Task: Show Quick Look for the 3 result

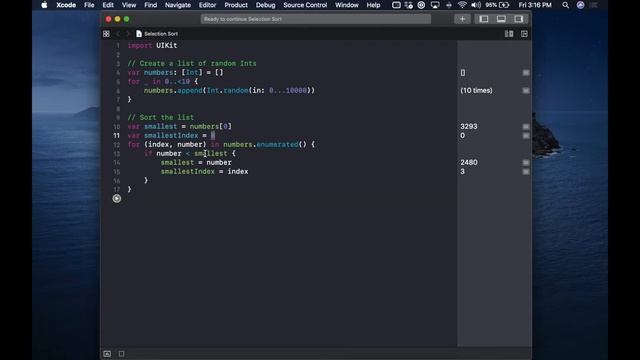Action: (x=526, y=171)
